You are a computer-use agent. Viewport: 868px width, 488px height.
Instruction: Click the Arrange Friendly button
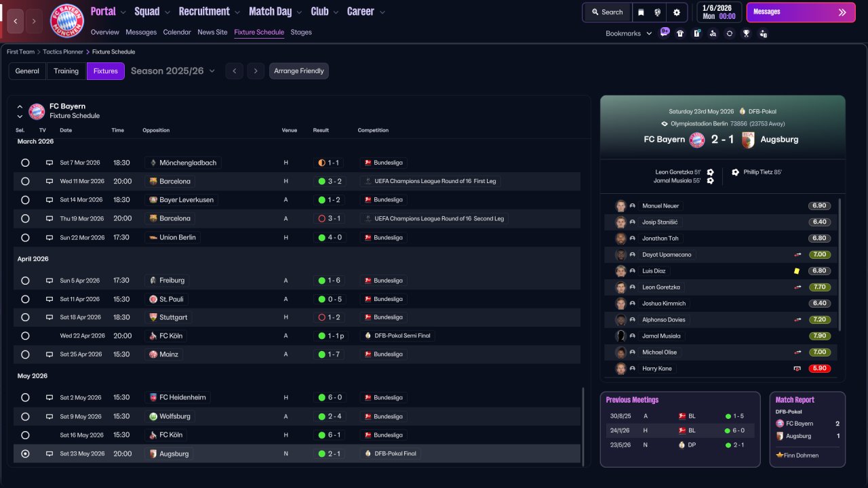click(298, 71)
